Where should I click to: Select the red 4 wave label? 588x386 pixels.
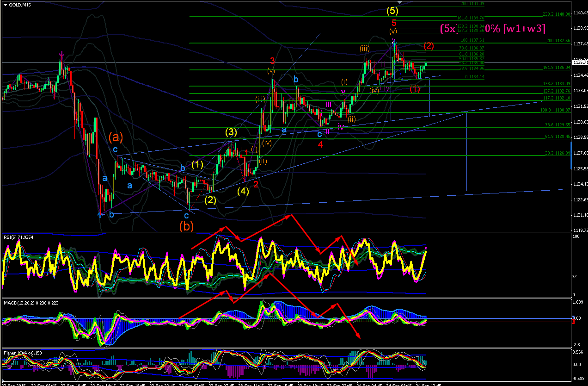tap(320, 144)
